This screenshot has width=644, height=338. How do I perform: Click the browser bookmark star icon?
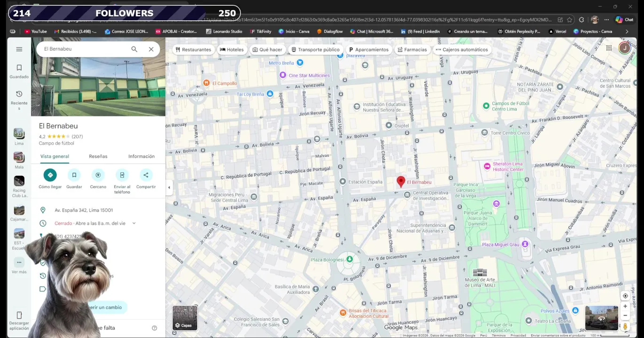[x=569, y=20]
